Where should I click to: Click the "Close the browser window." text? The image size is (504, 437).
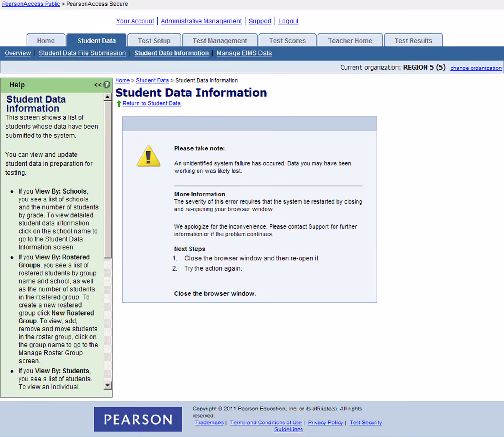coord(215,293)
